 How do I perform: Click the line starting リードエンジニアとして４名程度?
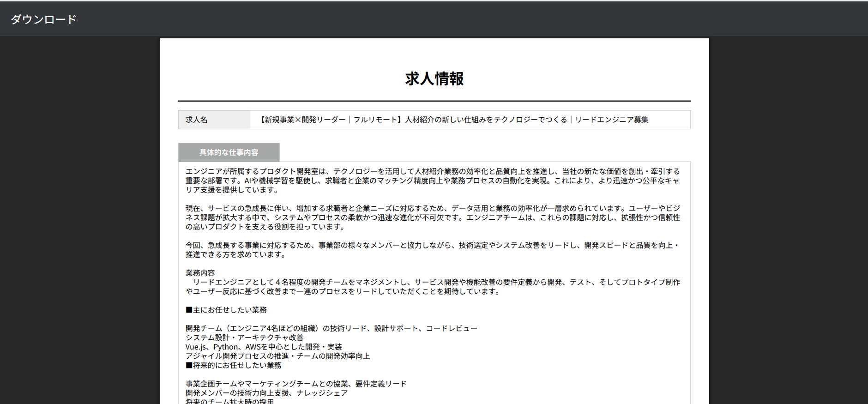pos(433,287)
